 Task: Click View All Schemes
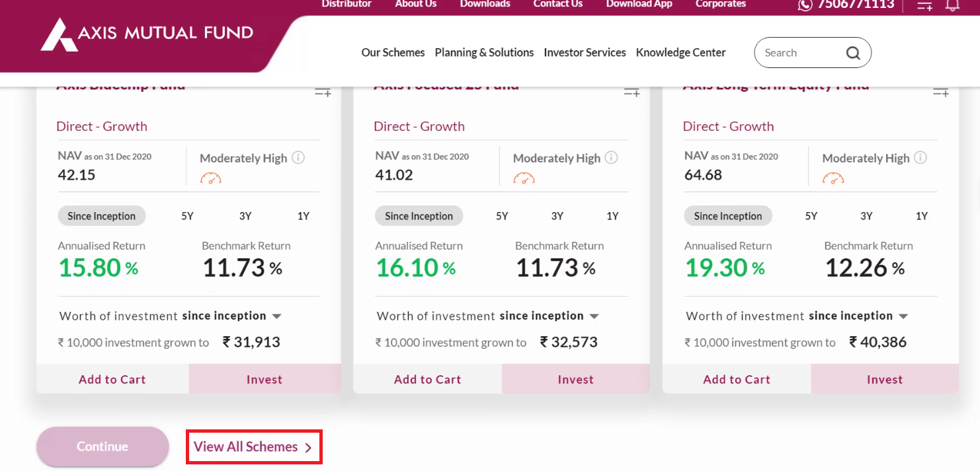click(253, 447)
